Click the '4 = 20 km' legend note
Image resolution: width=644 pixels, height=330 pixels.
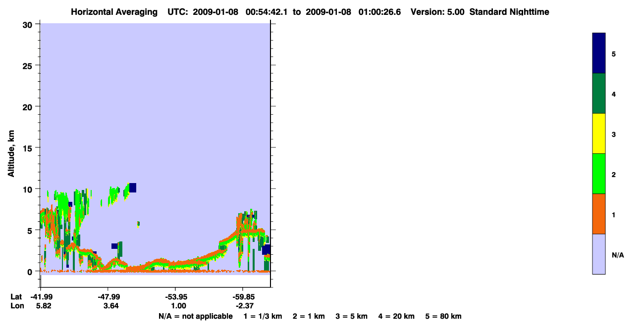coord(396,316)
